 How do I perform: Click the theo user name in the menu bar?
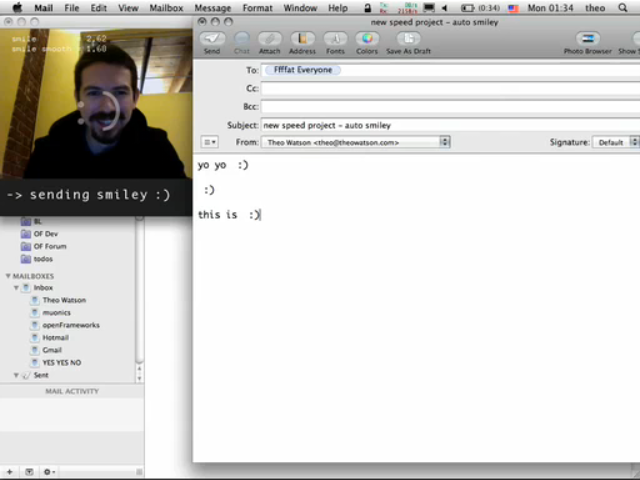coord(595,8)
